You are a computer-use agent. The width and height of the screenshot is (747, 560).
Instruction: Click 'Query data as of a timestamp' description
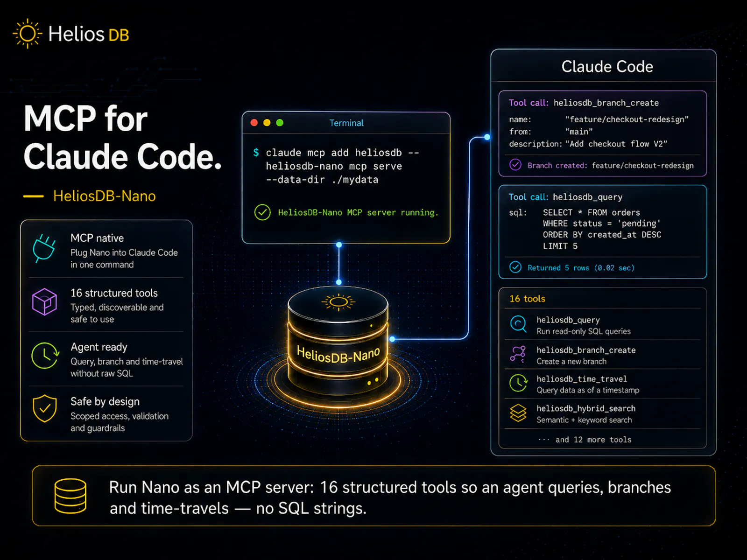coord(588,390)
